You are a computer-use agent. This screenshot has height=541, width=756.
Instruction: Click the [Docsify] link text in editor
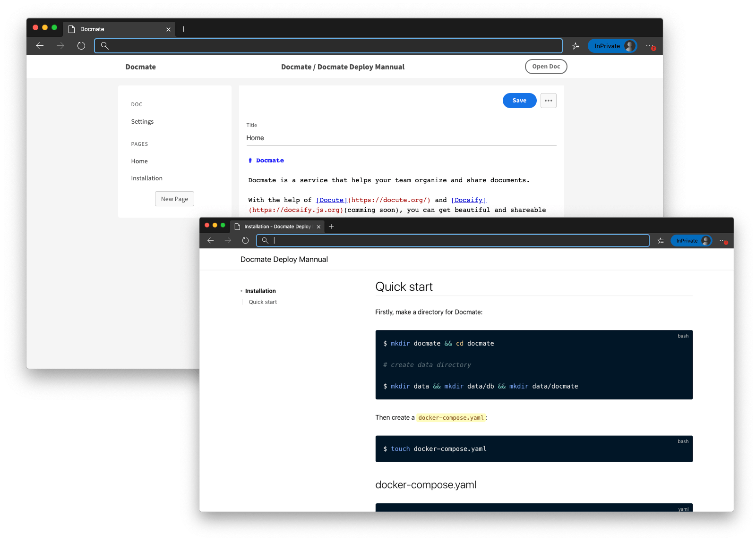468,200
